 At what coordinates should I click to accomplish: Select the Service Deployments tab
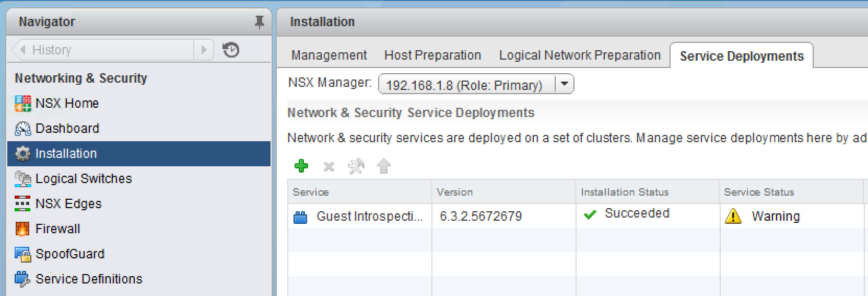[742, 56]
